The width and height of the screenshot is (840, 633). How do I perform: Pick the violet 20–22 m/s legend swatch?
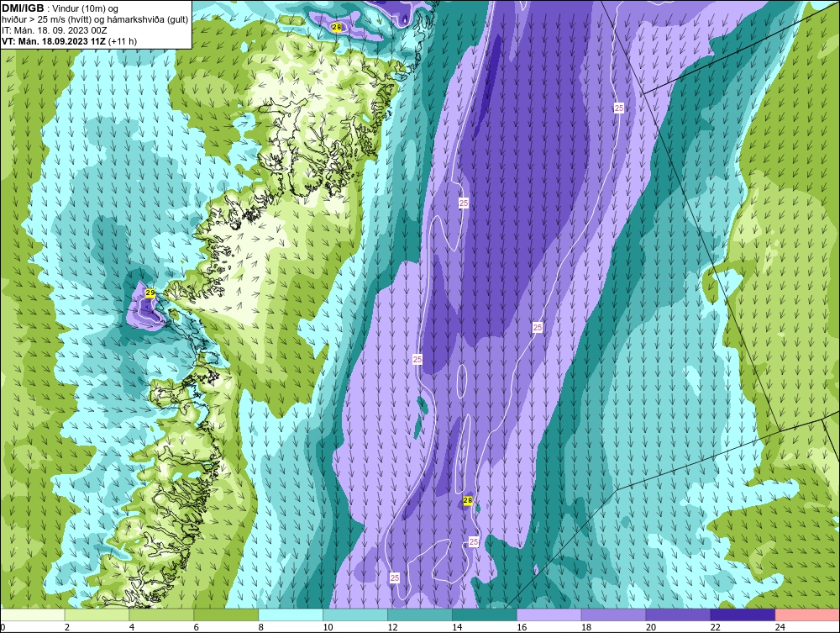(x=678, y=615)
